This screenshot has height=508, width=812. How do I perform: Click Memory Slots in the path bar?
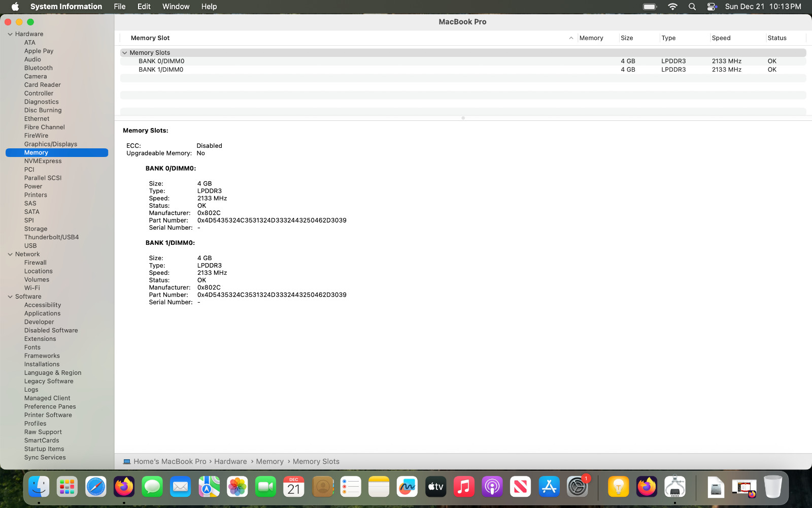point(316,462)
